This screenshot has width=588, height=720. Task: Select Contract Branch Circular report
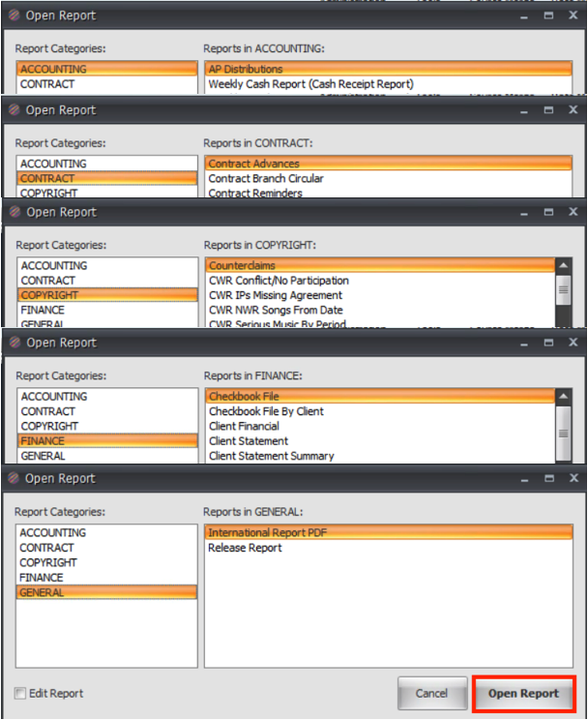coord(266,179)
